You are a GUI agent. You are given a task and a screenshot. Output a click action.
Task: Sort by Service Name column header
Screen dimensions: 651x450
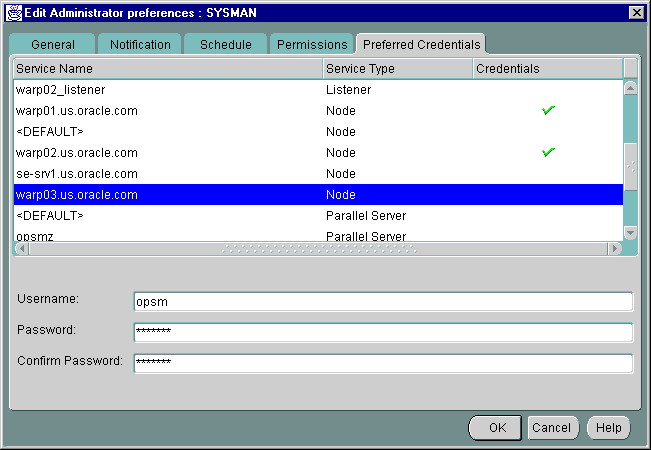(167, 69)
